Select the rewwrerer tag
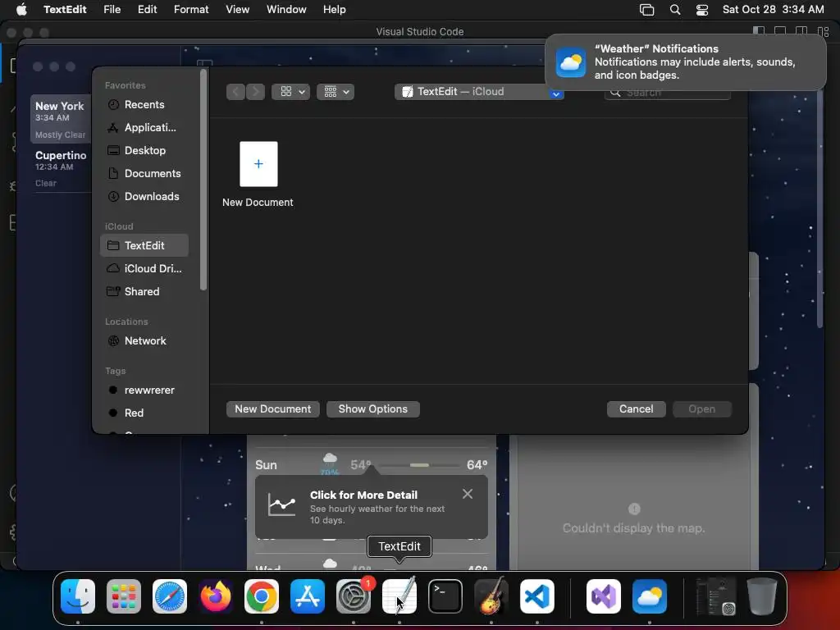Viewport: 840px width, 630px height. coord(144,390)
